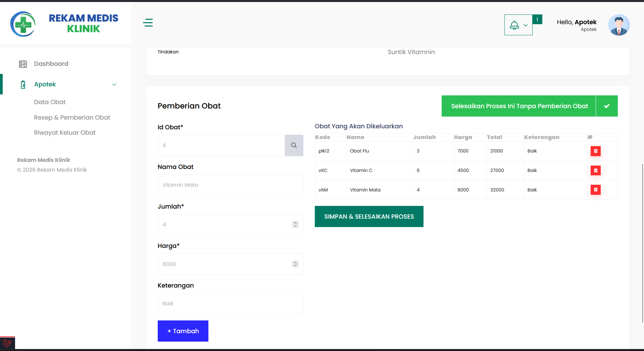Click total value 27000

pyautogui.click(x=497, y=171)
